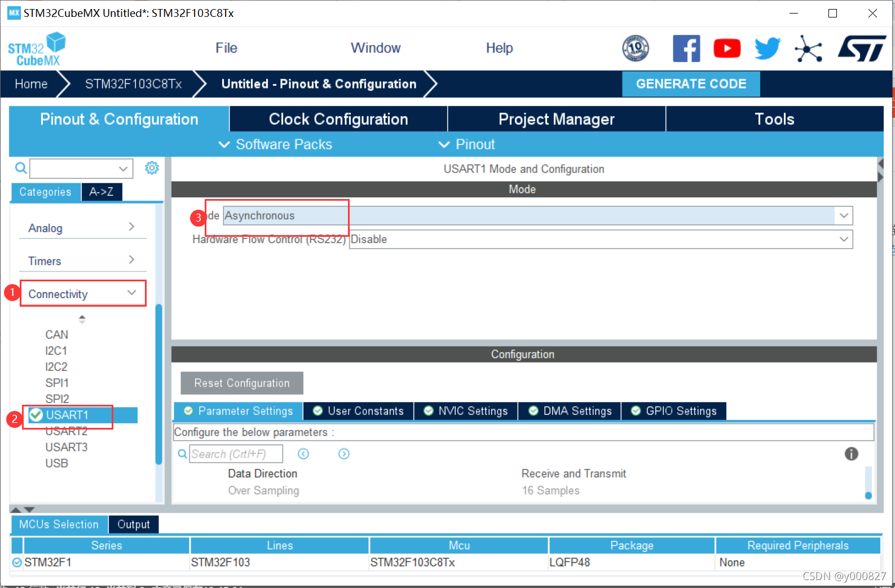895x588 pixels.
Task: Click the STM32F1 row selection icon
Action: 17,563
